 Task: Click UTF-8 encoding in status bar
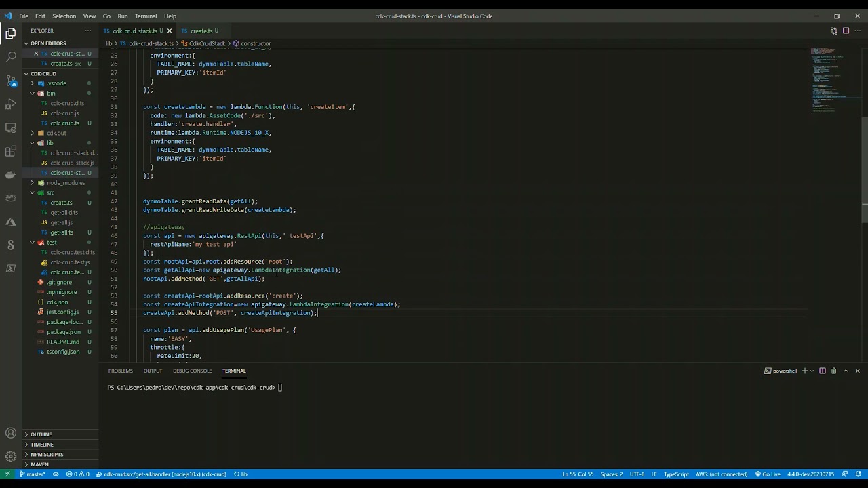pos(637,474)
